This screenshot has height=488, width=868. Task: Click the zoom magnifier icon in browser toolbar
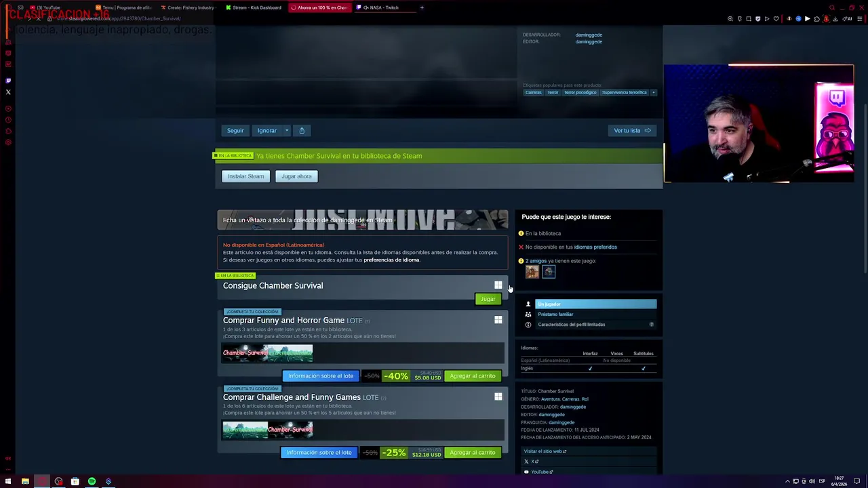tap(730, 19)
